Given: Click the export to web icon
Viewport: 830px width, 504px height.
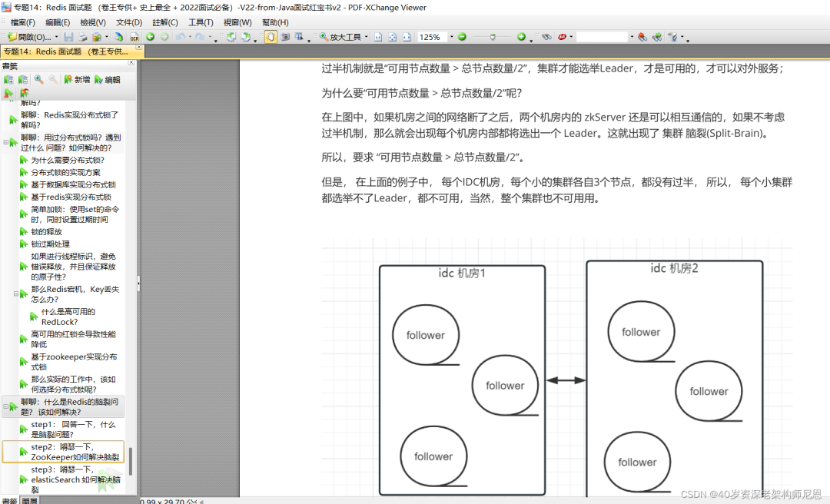Looking at the screenshot, I should pyautogui.click(x=118, y=37).
